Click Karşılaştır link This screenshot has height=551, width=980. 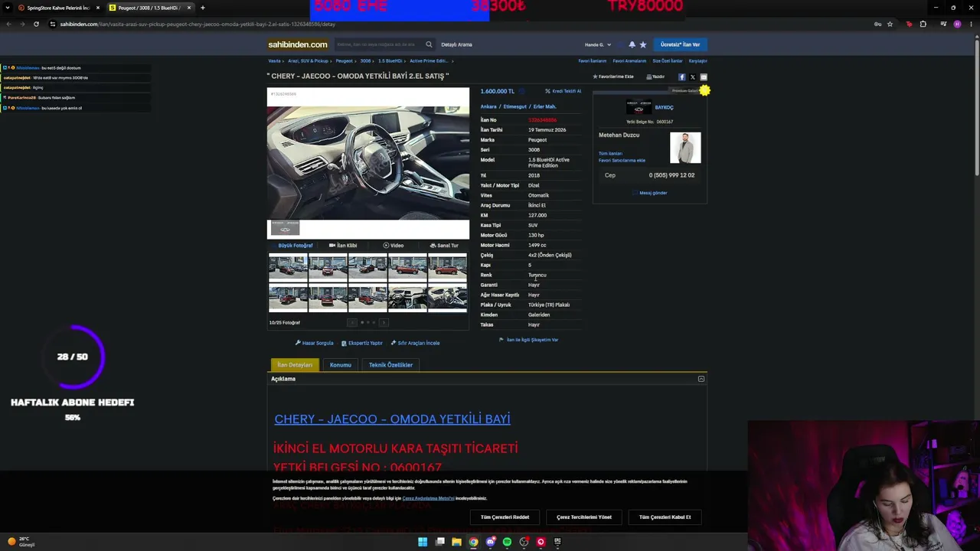click(x=697, y=61)
